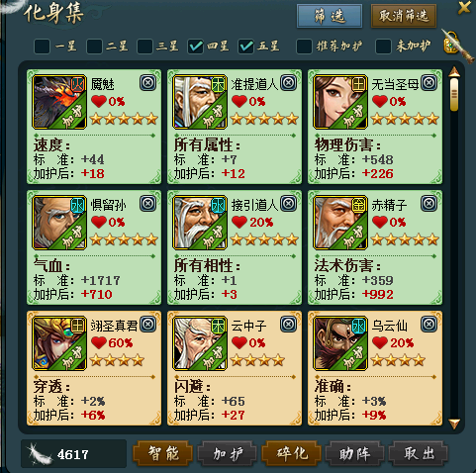The width and height of the screenshot is (476, 473).
Task: Click the 取消筛选 button
Action: (404, 16)
